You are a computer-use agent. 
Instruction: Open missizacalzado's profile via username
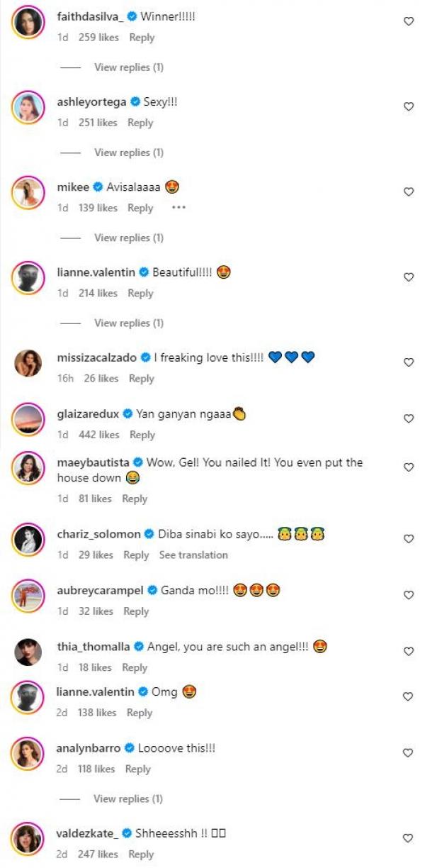[96, 357]
